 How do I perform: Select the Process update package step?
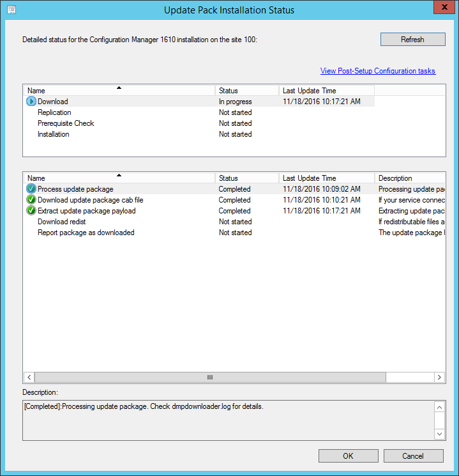[234, 189]
